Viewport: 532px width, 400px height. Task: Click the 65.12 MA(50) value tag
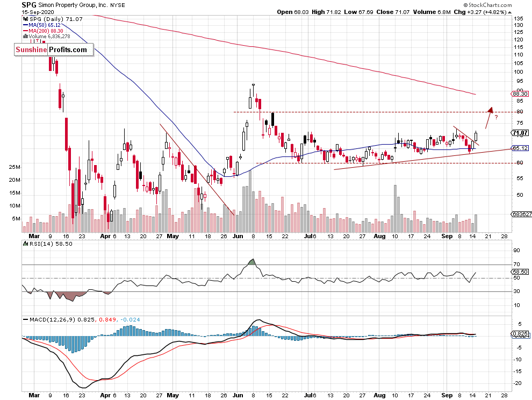click(520, 148)
